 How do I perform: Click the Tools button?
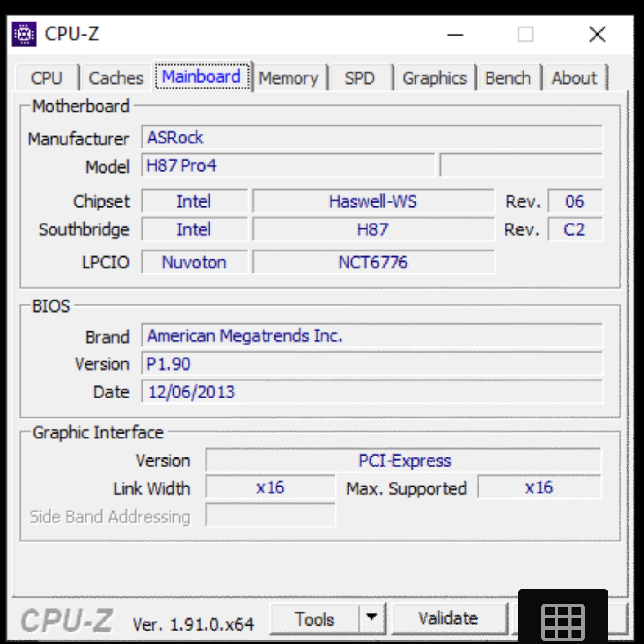315,619
